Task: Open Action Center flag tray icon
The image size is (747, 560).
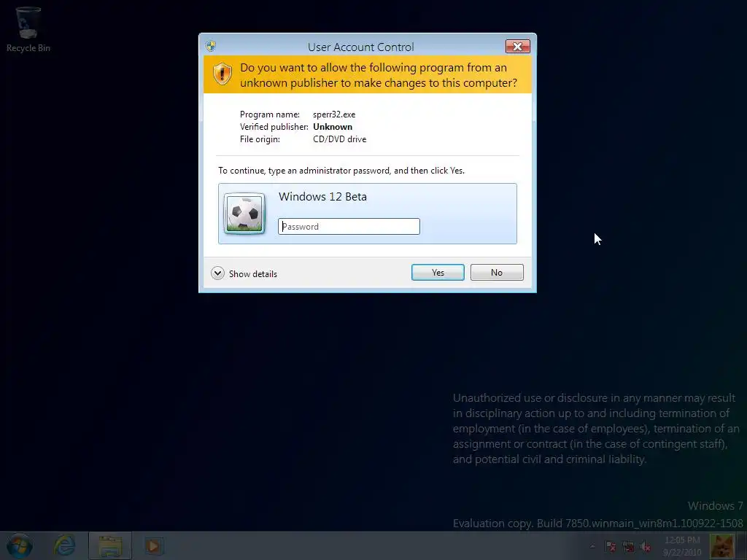Action: (611, 546)
